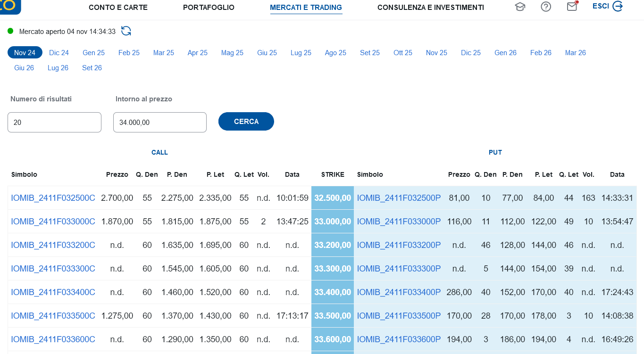Pick the Lug 25 expiry

[301, 53]
